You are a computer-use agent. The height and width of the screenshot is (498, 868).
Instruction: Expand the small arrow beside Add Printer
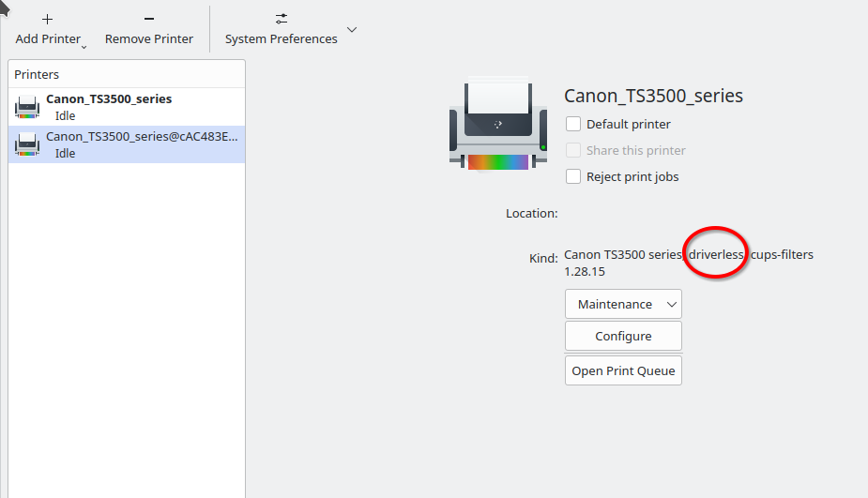(84, 46)
